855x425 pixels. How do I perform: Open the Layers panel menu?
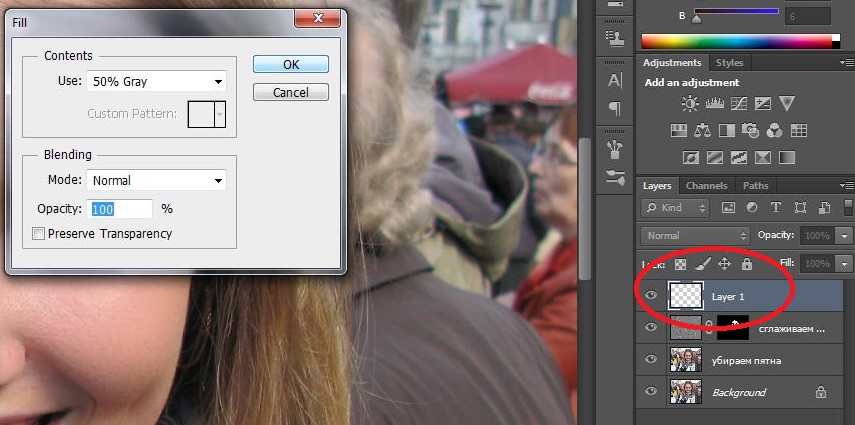point(847,185)
